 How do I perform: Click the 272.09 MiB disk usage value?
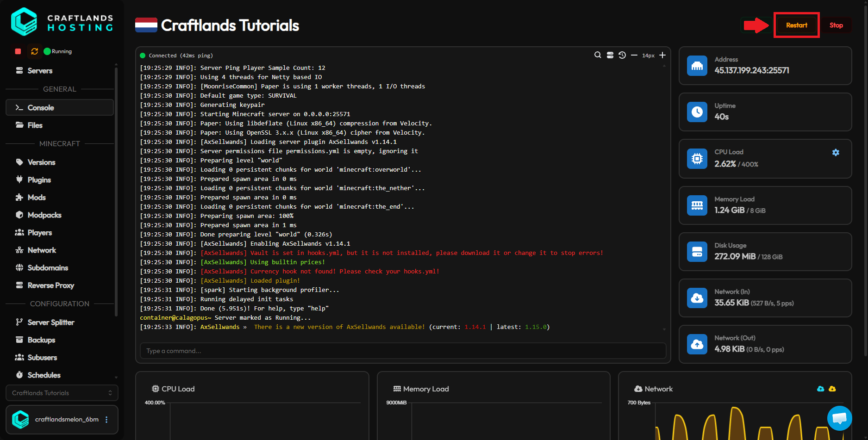pos(735,256)
